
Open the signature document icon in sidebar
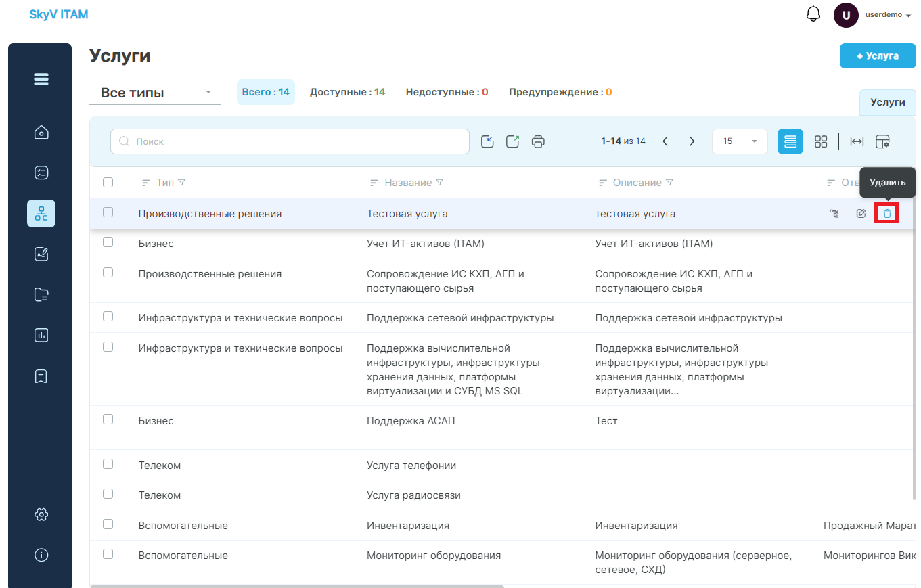tap(41, 254)
